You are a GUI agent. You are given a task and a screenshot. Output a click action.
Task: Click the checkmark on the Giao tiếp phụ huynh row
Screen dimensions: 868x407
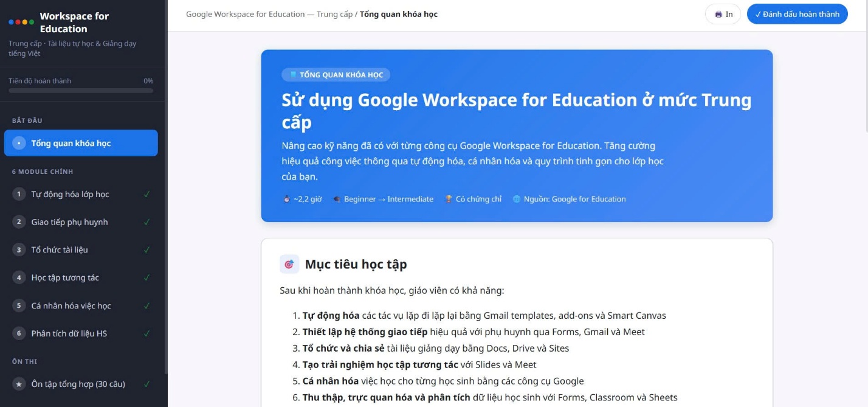click(146, 222)
